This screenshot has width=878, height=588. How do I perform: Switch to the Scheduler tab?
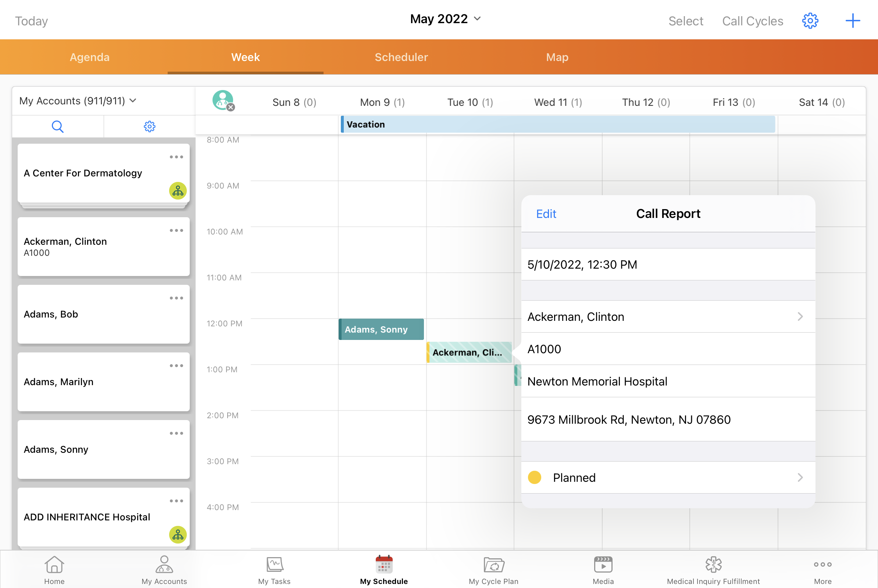point(401,57)
